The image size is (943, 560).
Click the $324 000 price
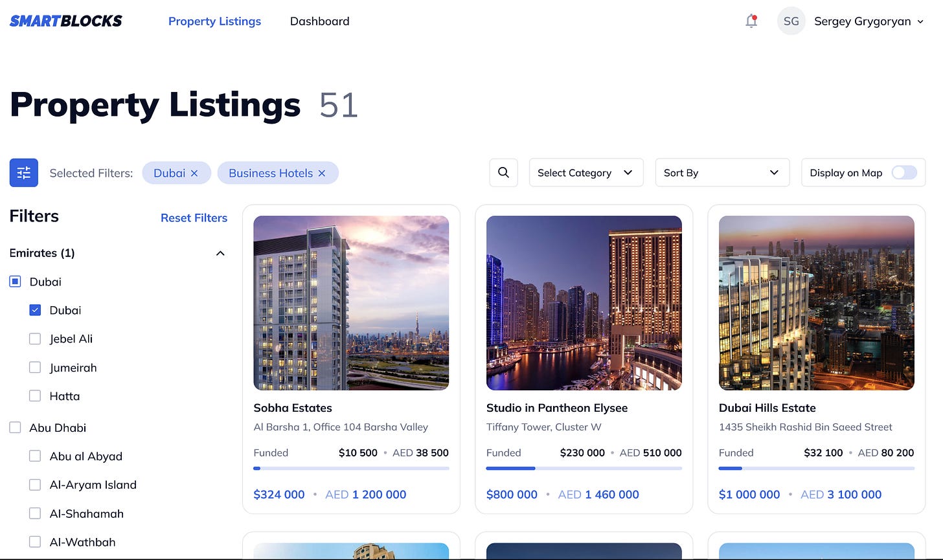278,495
